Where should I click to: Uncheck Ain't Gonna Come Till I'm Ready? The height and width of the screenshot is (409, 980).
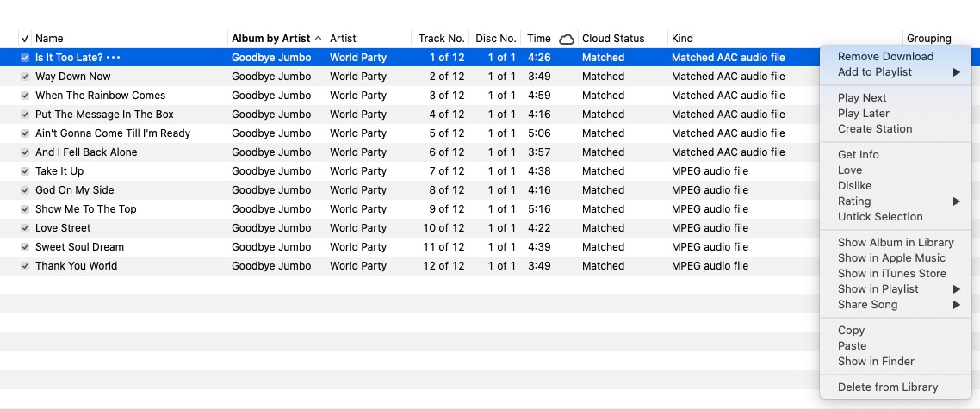tap(25, 133)
